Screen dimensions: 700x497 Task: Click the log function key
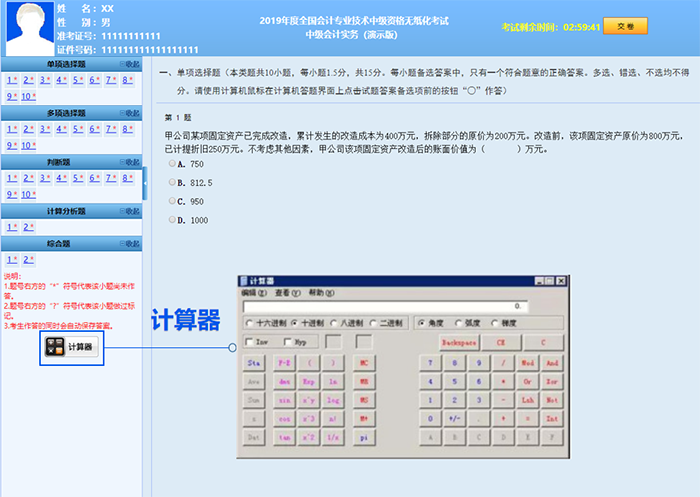pyautogui.click(x=333, y=400)
